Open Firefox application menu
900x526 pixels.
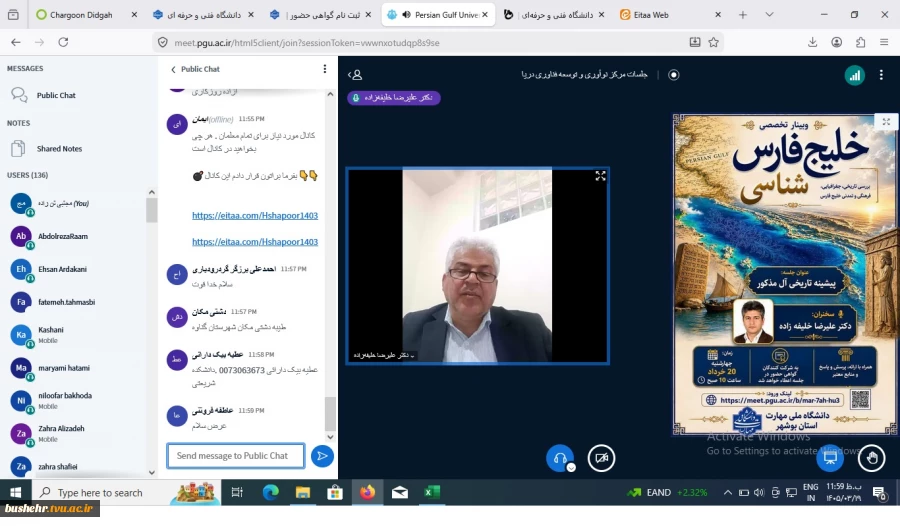coord(884,42)
